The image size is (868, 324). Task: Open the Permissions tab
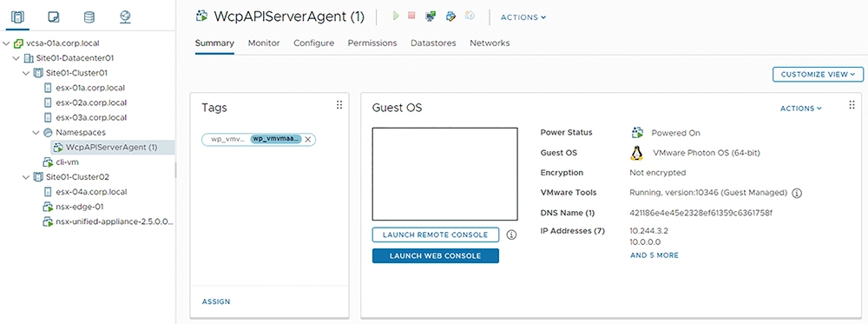pyautogui.click(x=372, y=43)
